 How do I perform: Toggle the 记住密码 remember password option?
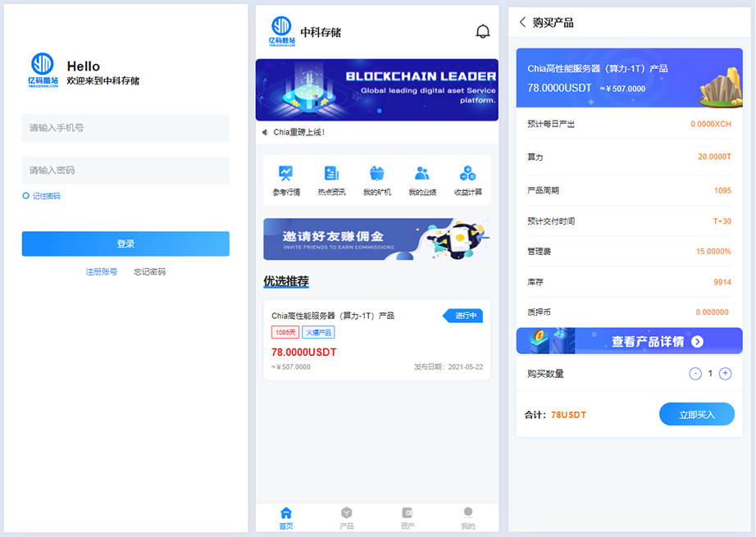coord(41,196)
